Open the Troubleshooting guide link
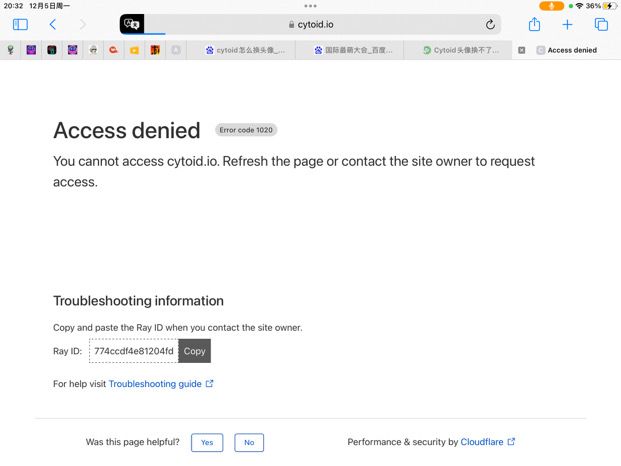The width and height of the screenshot is (621, 466). [x=155, y=384]
